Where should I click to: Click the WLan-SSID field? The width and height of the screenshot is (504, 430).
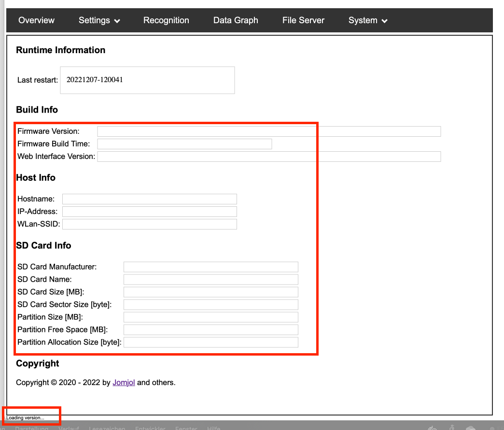(x=150, y=224)
